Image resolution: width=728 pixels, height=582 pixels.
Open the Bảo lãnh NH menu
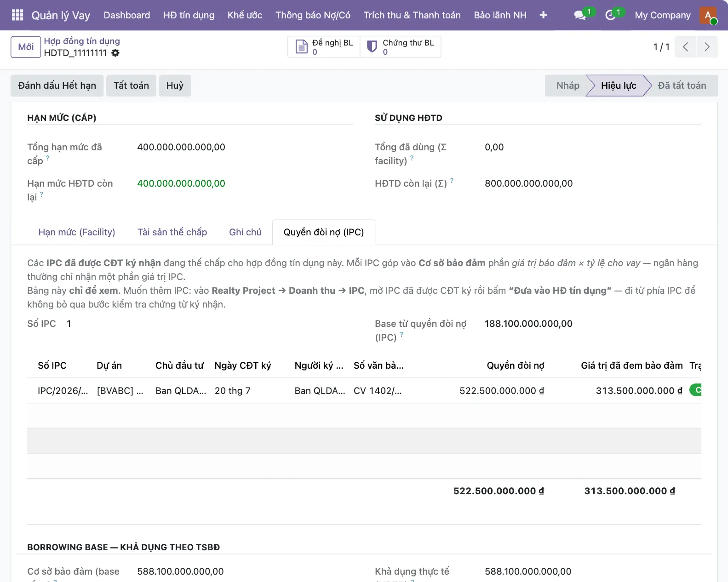(x=500, y=15)
